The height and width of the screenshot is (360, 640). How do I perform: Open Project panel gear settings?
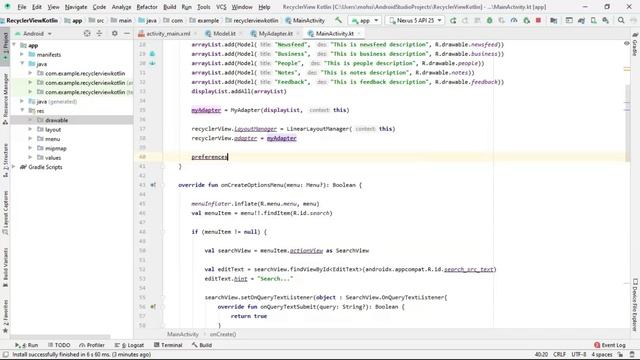tap(115, 33)
